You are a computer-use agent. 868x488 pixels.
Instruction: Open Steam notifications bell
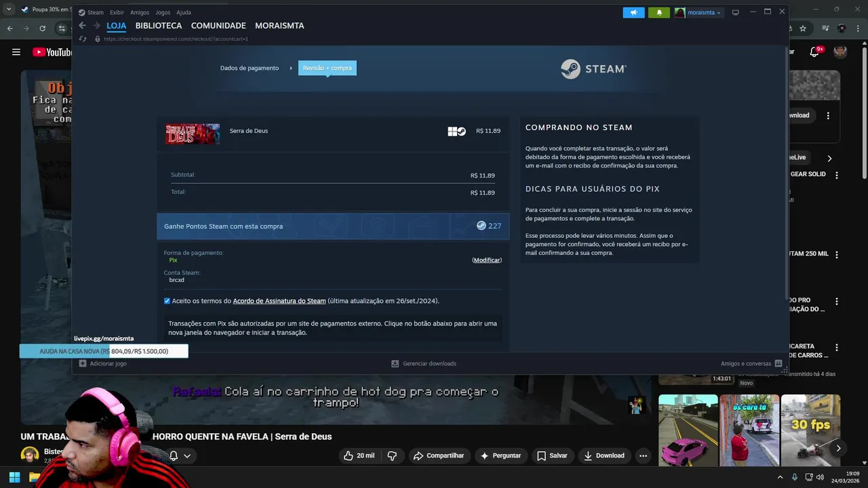(658, 12)
